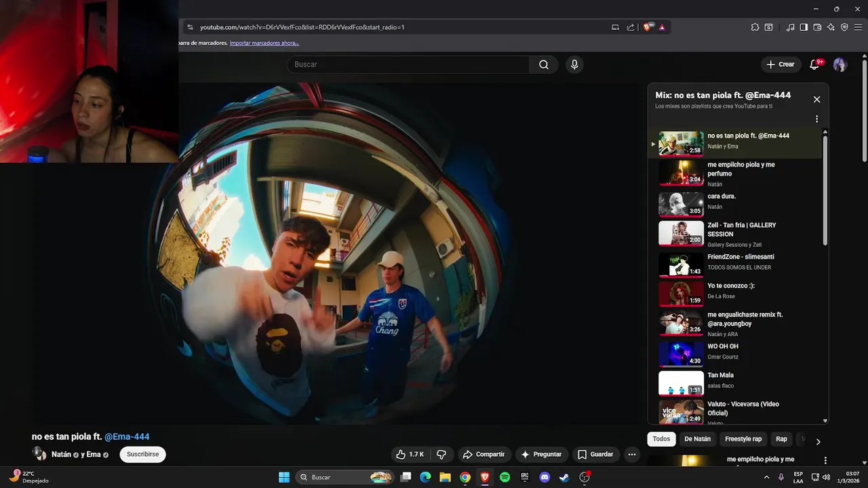Viewport: 868px width, 488px height.
Task: Click the YouTube search magnifier button
Action: pos(544,64)
